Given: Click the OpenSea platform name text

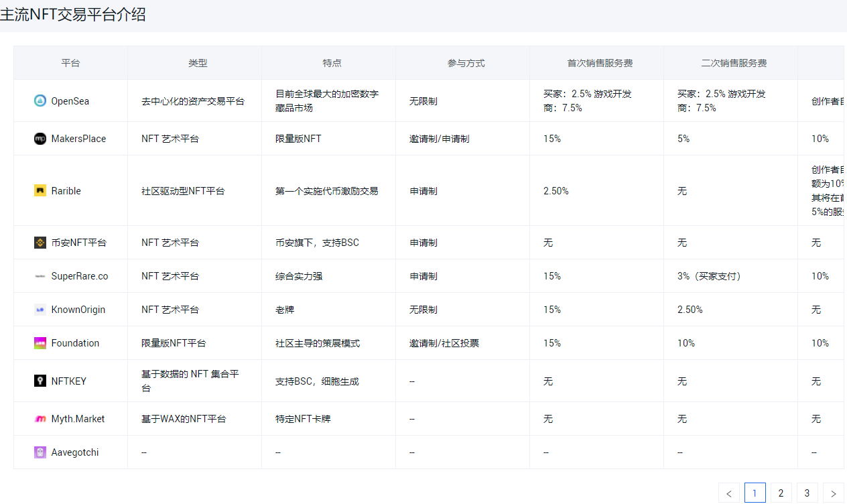Looking at the screenshot, I should pyautogui.click(x=70, y=101).
